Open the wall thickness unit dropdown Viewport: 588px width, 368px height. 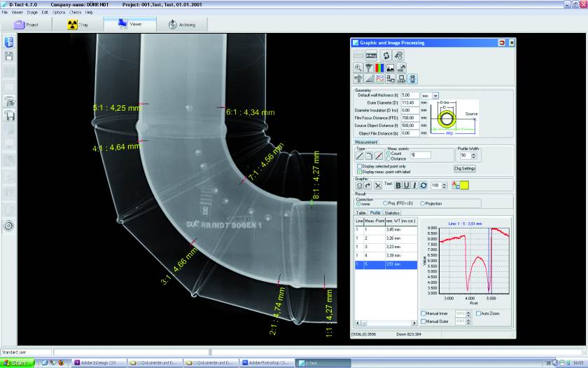point(435,95)
